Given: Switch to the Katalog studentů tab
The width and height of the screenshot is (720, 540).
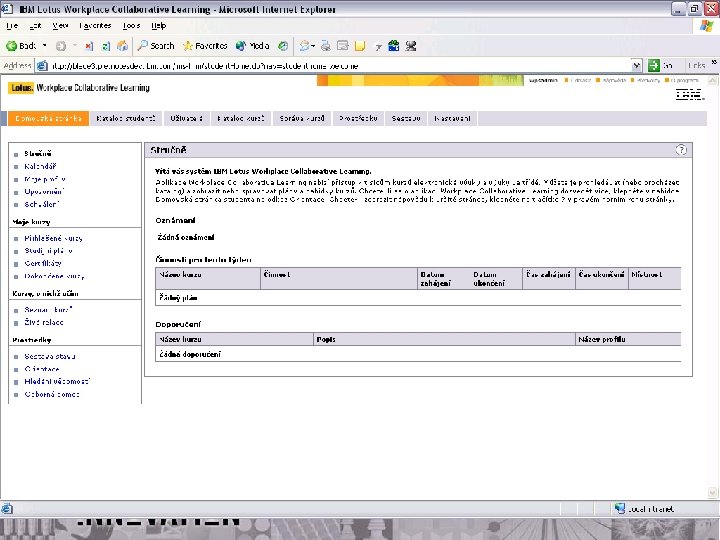Looking at the screenshot, I should (x=126, y=118).
